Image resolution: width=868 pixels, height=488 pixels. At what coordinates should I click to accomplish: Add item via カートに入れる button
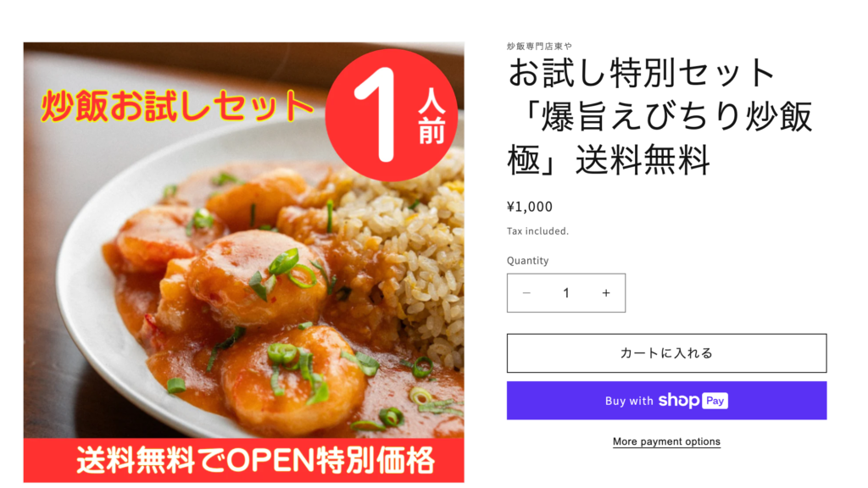point(666,353)
